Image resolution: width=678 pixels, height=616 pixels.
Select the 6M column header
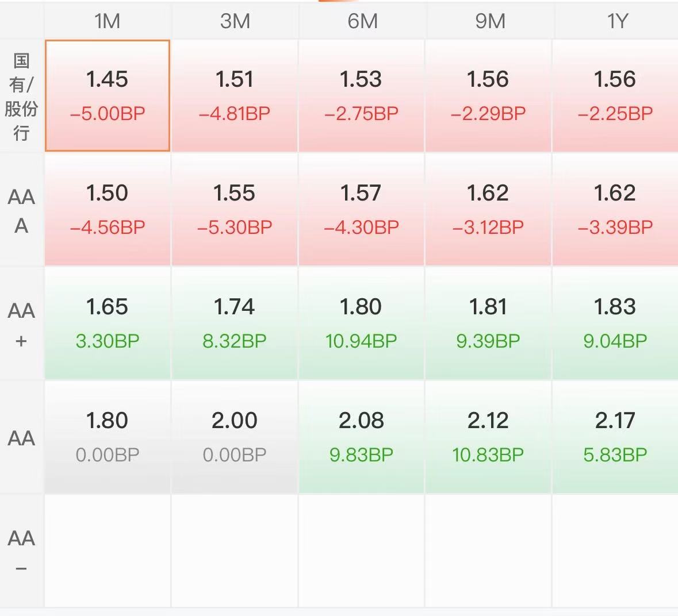[x=362, y=21]
